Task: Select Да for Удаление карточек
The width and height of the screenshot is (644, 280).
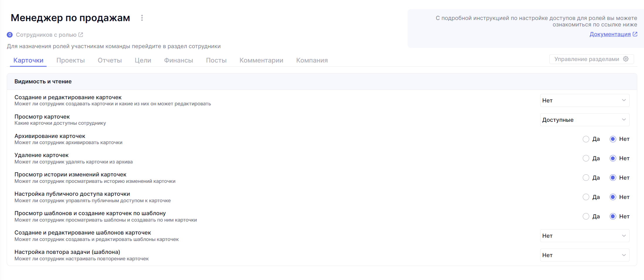Action: [x=586, y=158]
